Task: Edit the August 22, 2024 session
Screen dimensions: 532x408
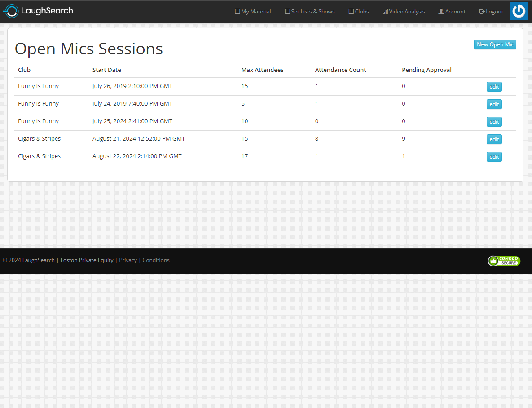Action: (494, 157)
